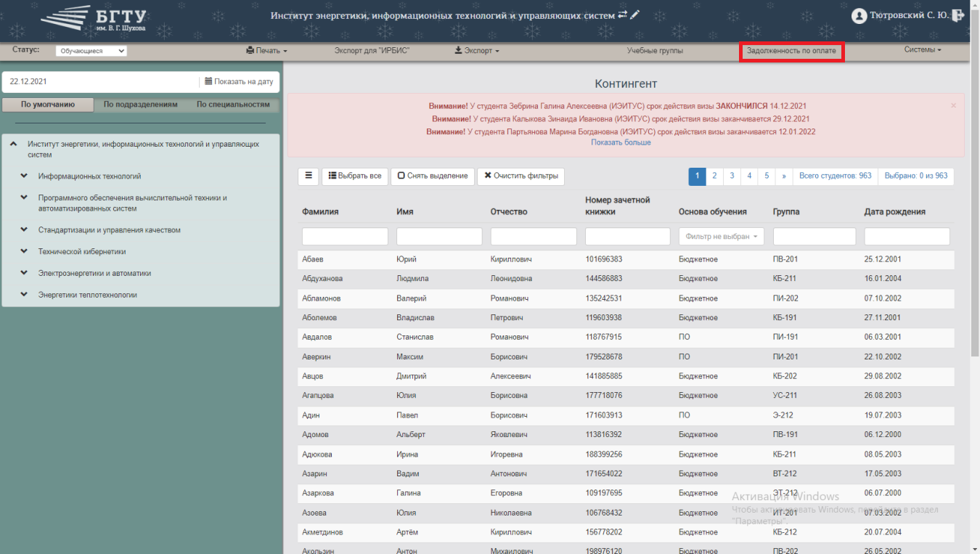Click the Всего студентов: 963 counter
This screenshot has height=554, width=980.
(x=835, y=176)
